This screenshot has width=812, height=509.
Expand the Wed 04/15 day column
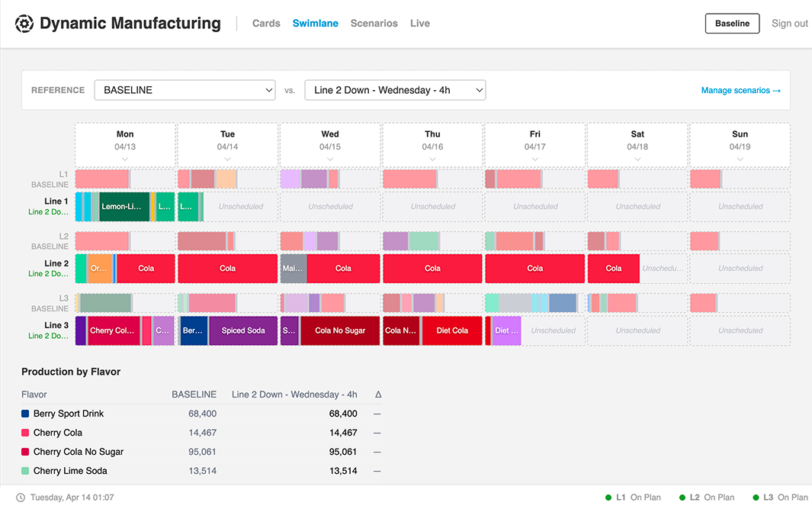330,159
